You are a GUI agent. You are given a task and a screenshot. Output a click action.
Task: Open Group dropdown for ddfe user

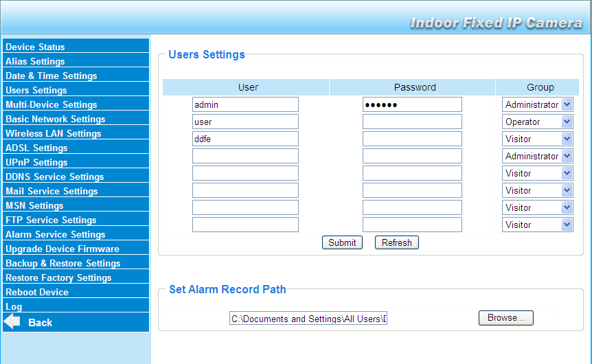point(537,139)
